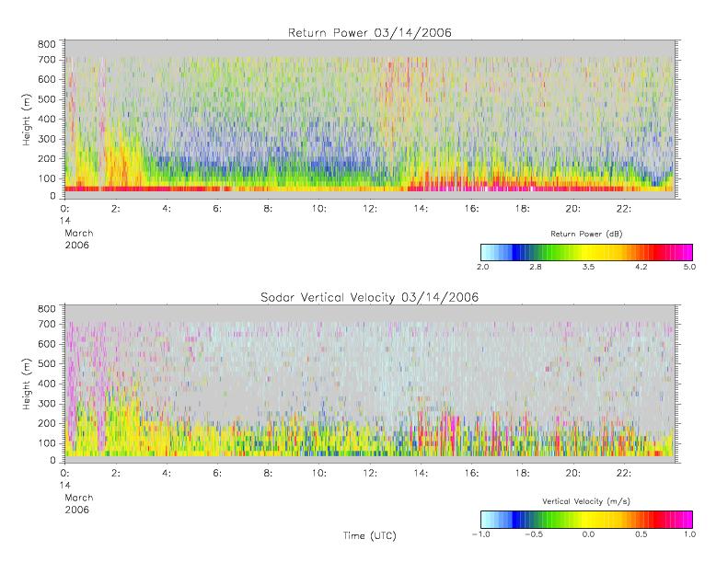The height and width of the screenshot is (562, 728).
Task: Click the '12:' time tick under Return Power plot
Action: click(x=370, y=209)
